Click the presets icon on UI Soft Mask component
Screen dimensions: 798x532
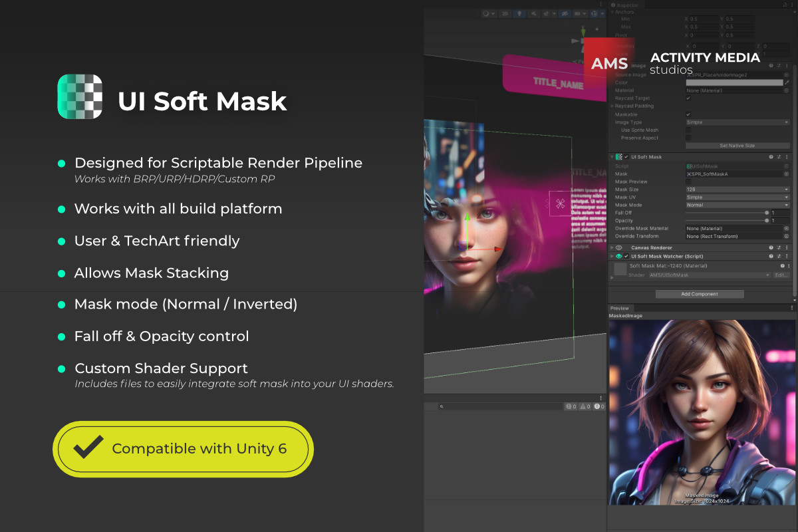(x=779, y=157)
